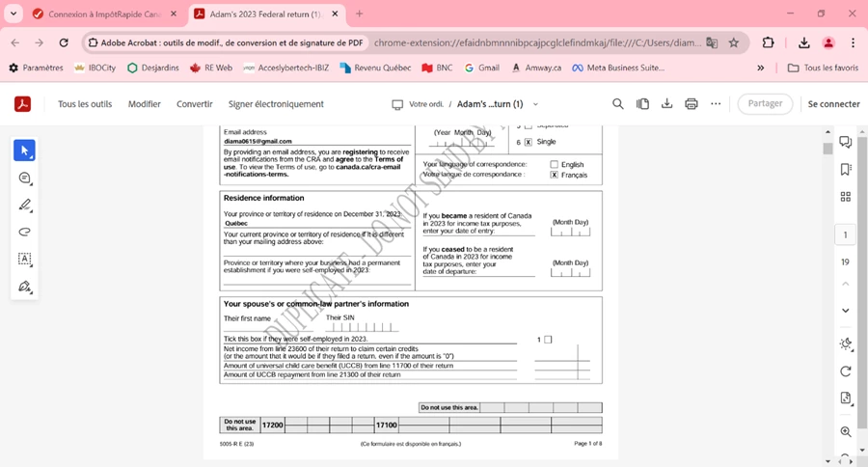Go to previous page arrow

pos(845,284)
